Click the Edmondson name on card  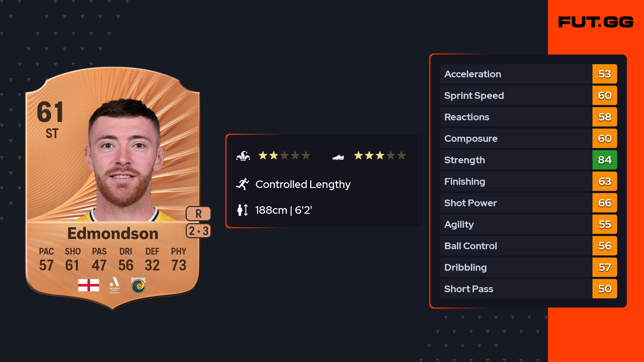pos(113,233)
